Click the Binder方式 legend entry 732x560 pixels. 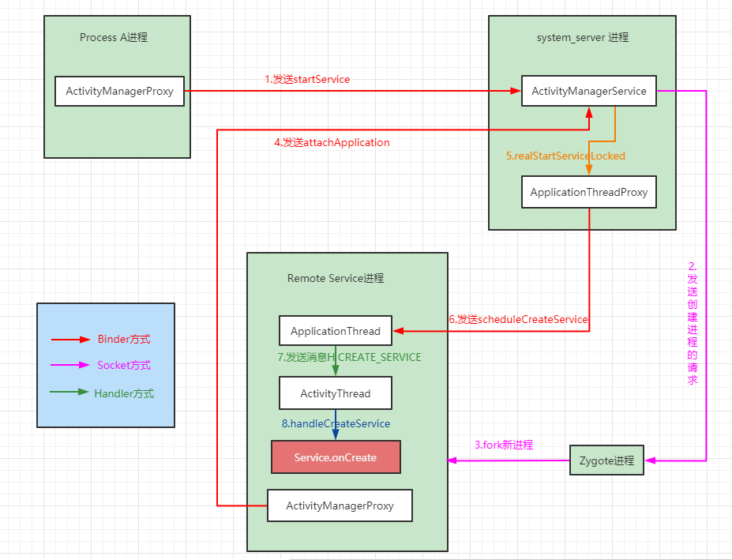(x=124, y=340)
